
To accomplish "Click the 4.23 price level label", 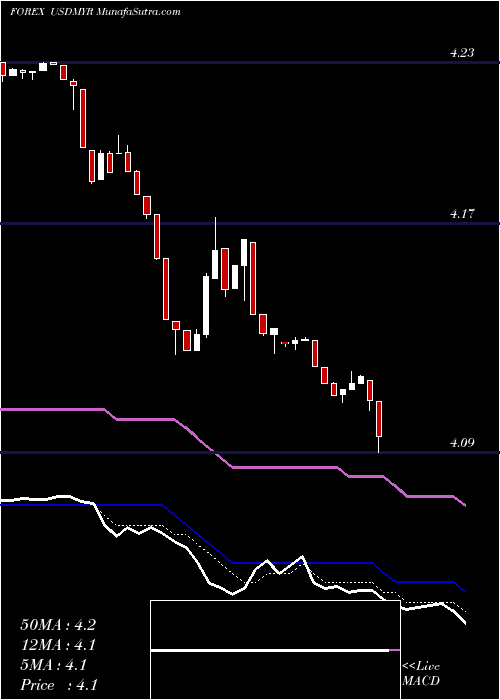I will pos(462,53).
